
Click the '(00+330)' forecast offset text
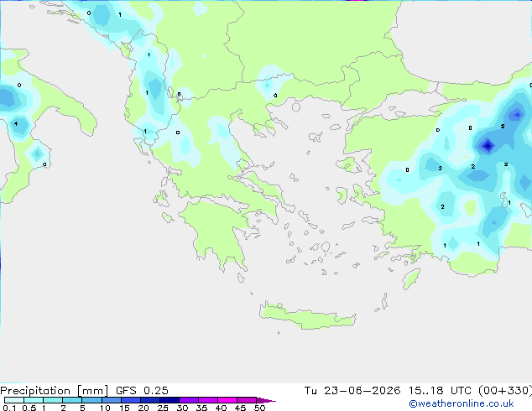point(505,391)
